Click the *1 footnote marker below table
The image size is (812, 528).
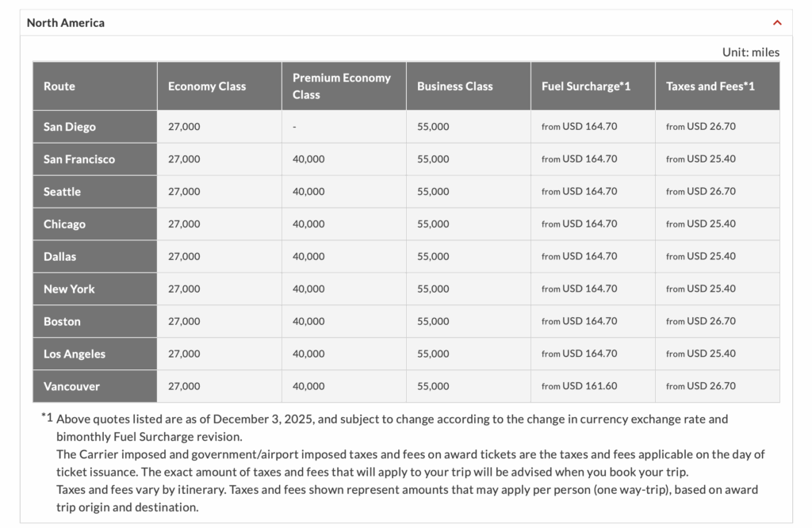47,416
